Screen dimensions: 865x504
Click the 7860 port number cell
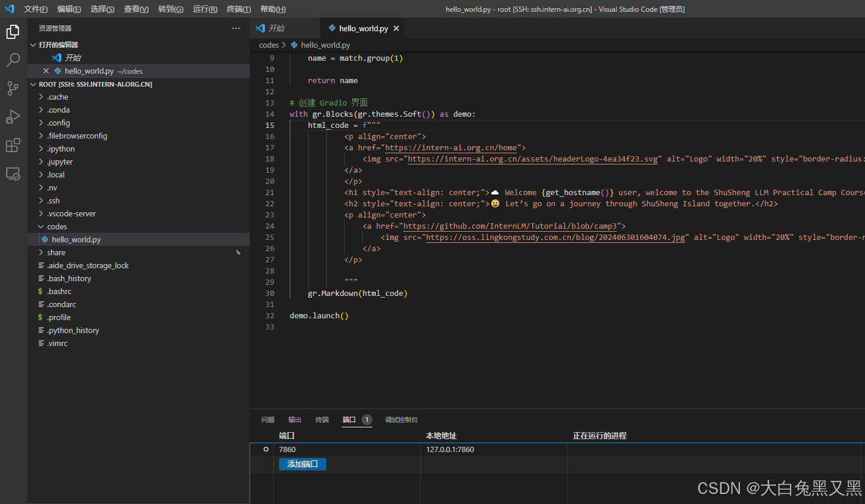(x=287, y=449)
